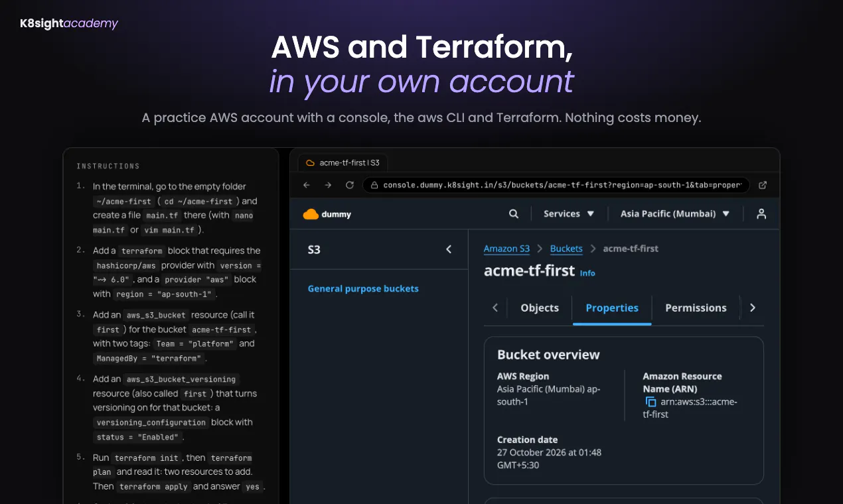Show previous tabs with left chevron
Viewport: 843px width, 504px height.
(x=495, y=308)
